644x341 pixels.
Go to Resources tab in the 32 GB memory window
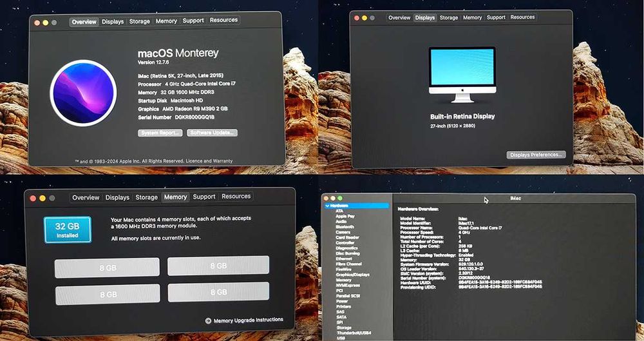pyautogui.click(x=236, y=196)
